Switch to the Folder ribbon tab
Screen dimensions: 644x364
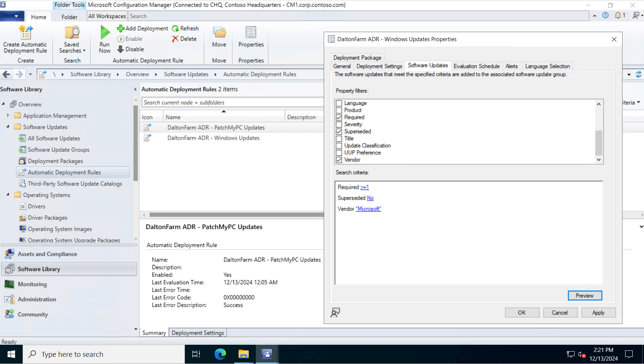69,17
